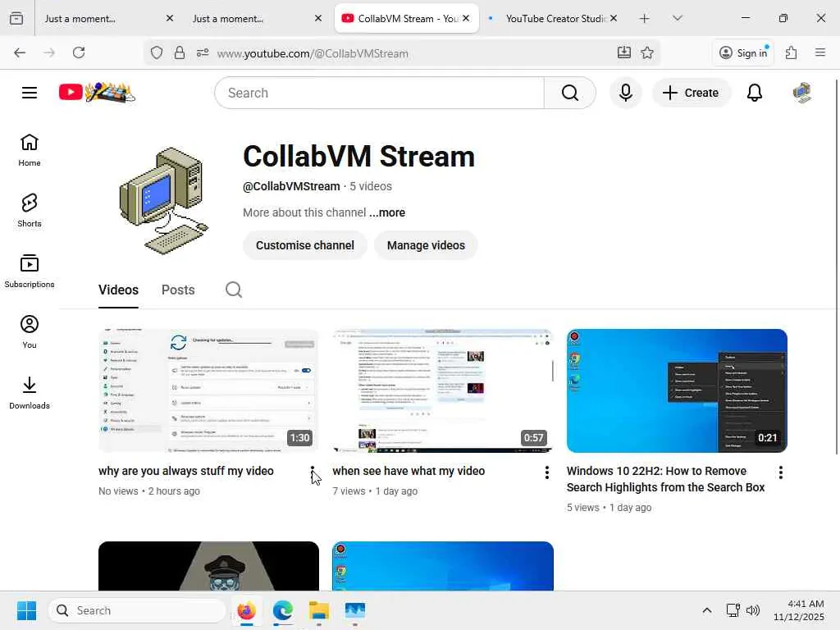
Task: Bookmark this page with star icon
Action: 647,52
